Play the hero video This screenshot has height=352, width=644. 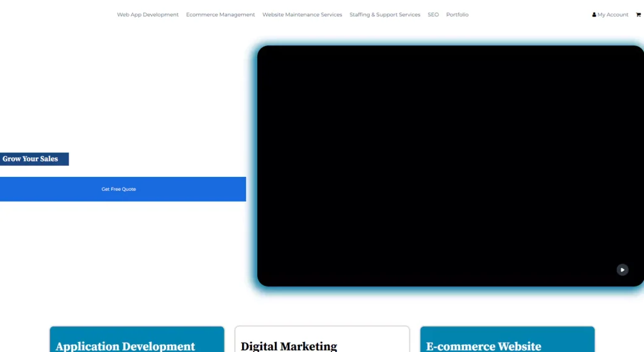click(622, 270)
